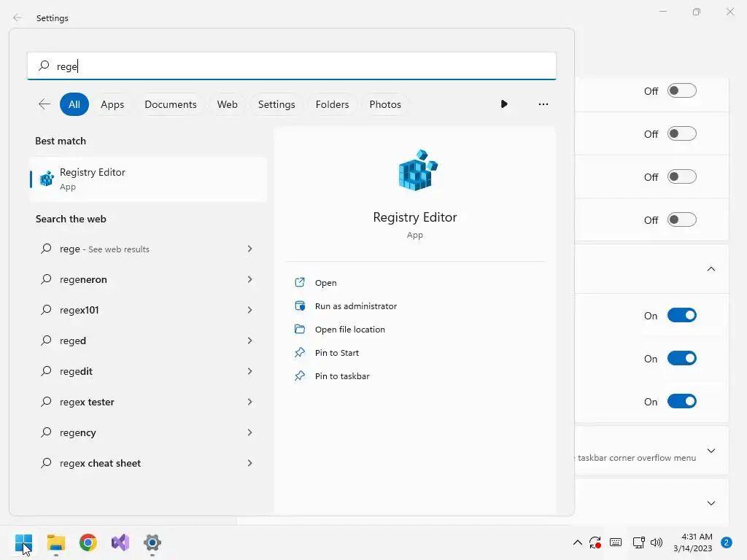Collapse the expanded Settings section chevron
Viewport: 747px width, 560px height.
[x=711, y=269]
